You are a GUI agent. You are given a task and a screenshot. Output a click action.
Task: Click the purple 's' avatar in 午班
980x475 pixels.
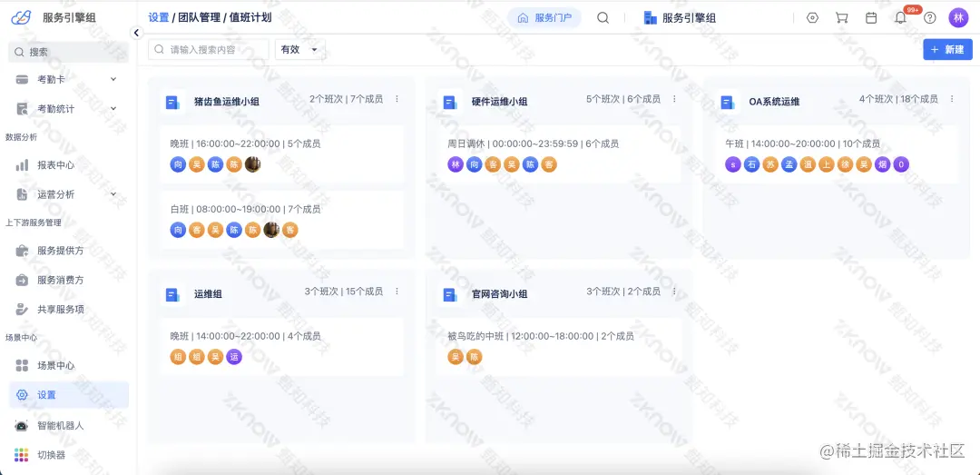coord(732,164)
